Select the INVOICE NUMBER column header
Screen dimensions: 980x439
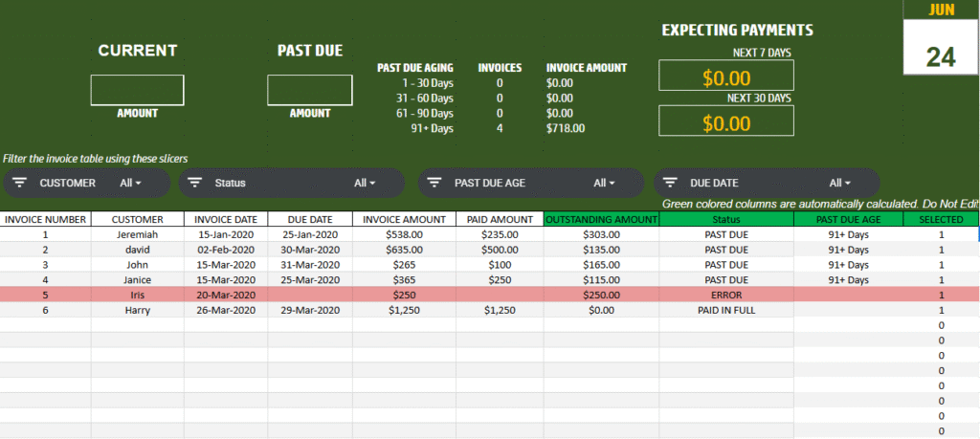click(x=46, y=219)
